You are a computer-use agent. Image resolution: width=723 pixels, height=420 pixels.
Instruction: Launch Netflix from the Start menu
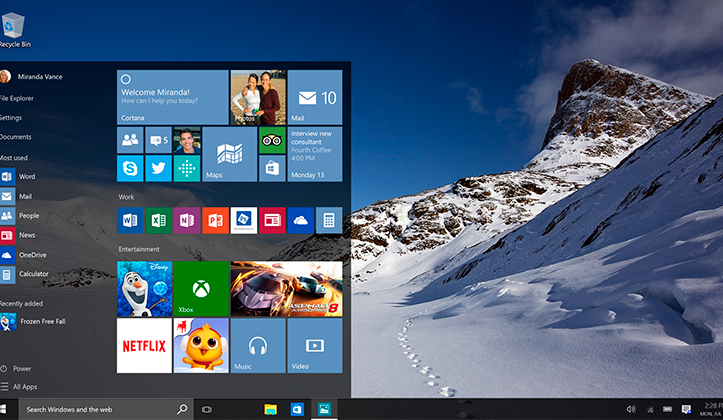pyautogui.click(x=144, y=346)
